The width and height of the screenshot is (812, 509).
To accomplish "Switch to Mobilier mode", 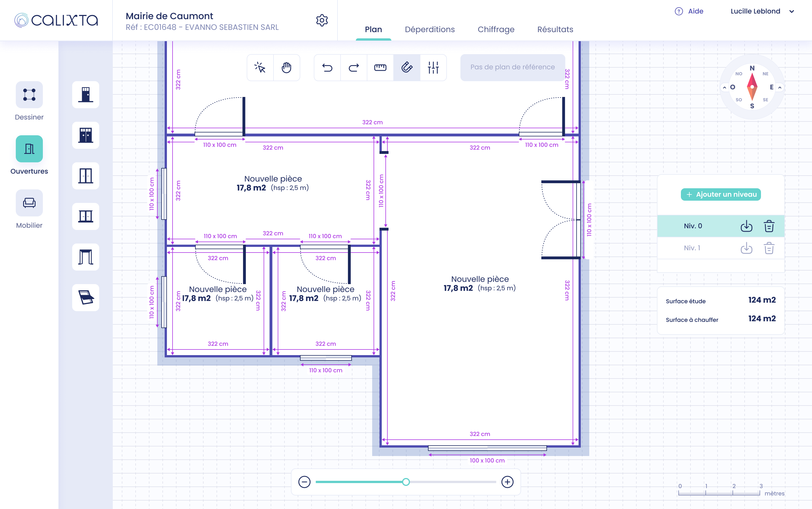I will pos(29,203).
